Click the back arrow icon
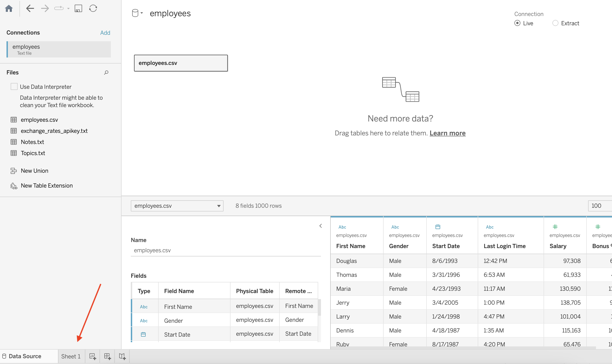 [30, 8]
